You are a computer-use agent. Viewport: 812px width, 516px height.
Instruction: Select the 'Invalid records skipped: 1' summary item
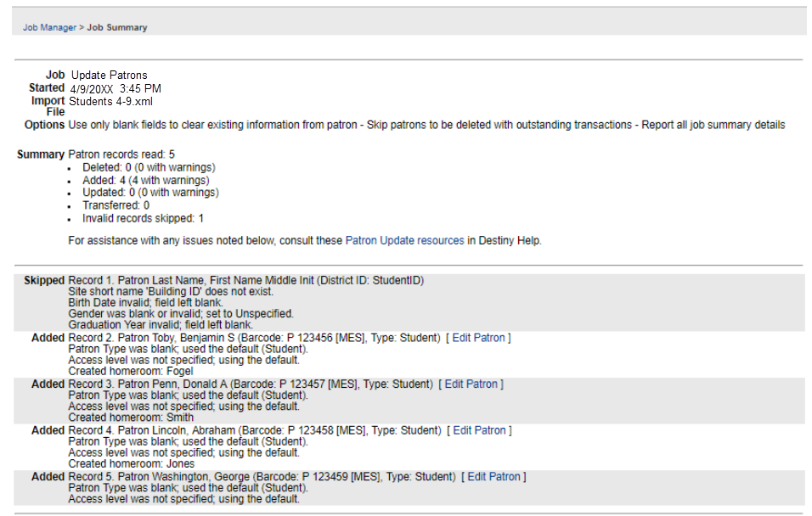pyautogui.click(x=143, y=218)
